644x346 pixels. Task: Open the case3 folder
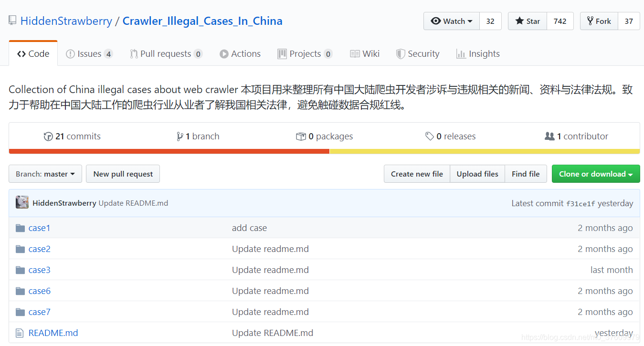(x=39, y=270)
